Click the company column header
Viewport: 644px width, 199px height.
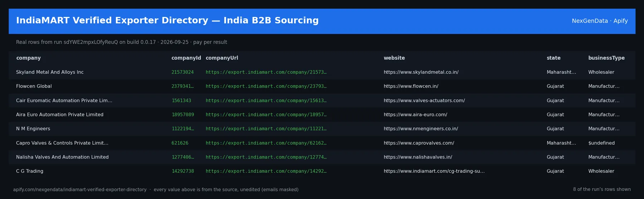pos(28,58)
